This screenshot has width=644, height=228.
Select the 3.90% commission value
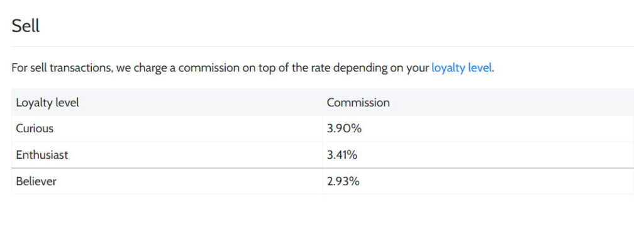[x=344, y=128]
